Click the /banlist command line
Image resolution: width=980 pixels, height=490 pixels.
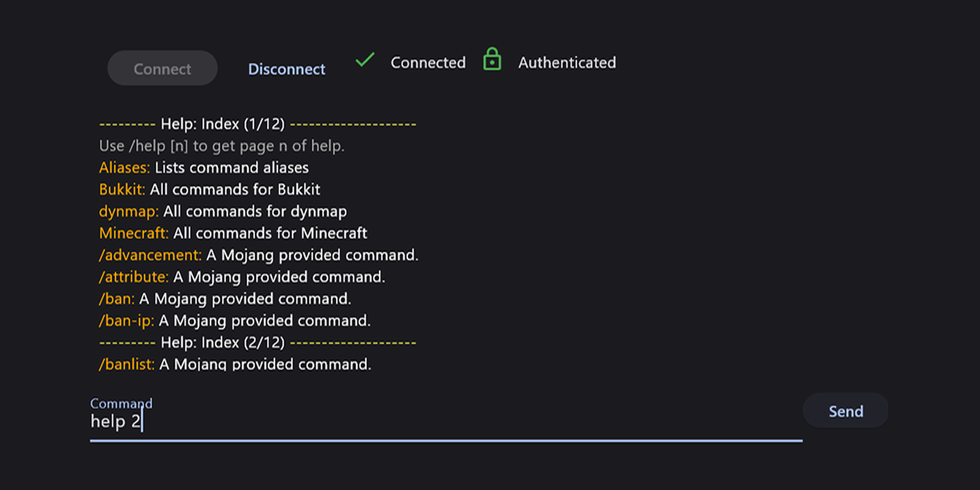coord(234,364)
